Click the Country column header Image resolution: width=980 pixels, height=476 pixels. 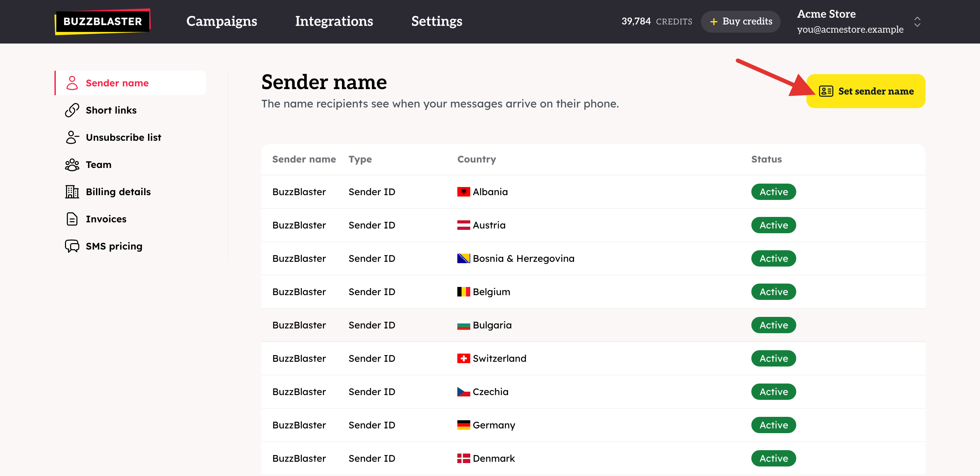point(476,159)
